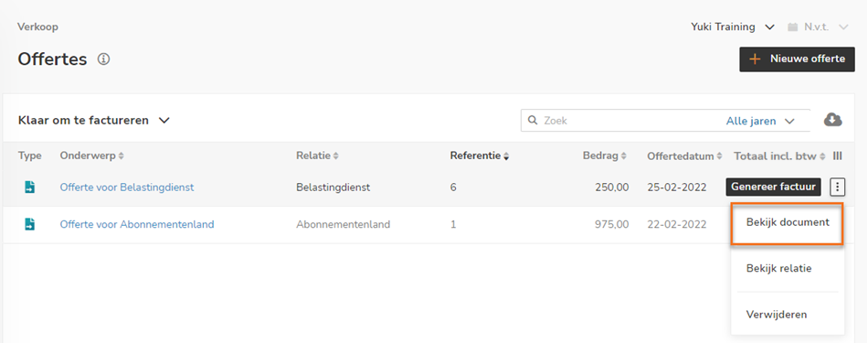The height and width of the screenshot is (343, 868).
Task: Click the Genereer factuur button
Action: point(773,188)
